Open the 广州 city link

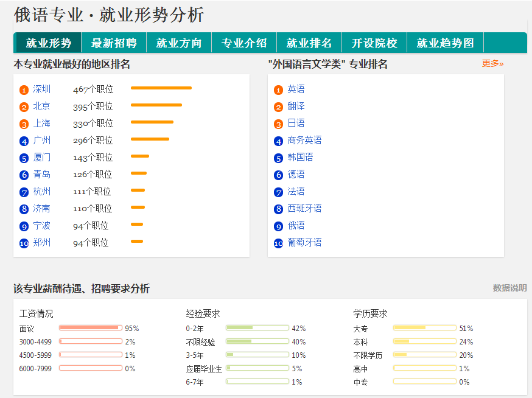42,140
